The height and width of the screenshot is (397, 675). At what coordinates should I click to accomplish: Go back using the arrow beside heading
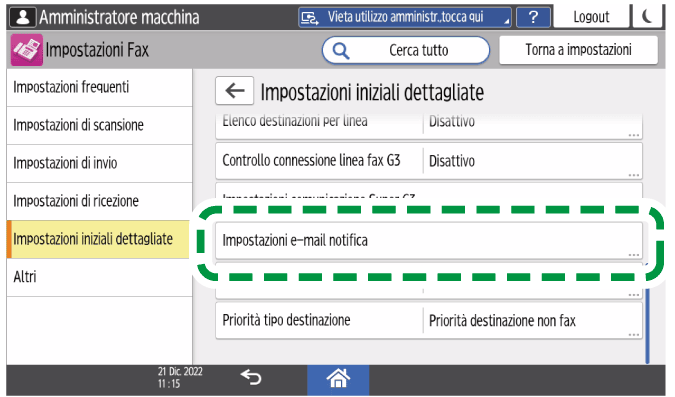click(235, 91)
